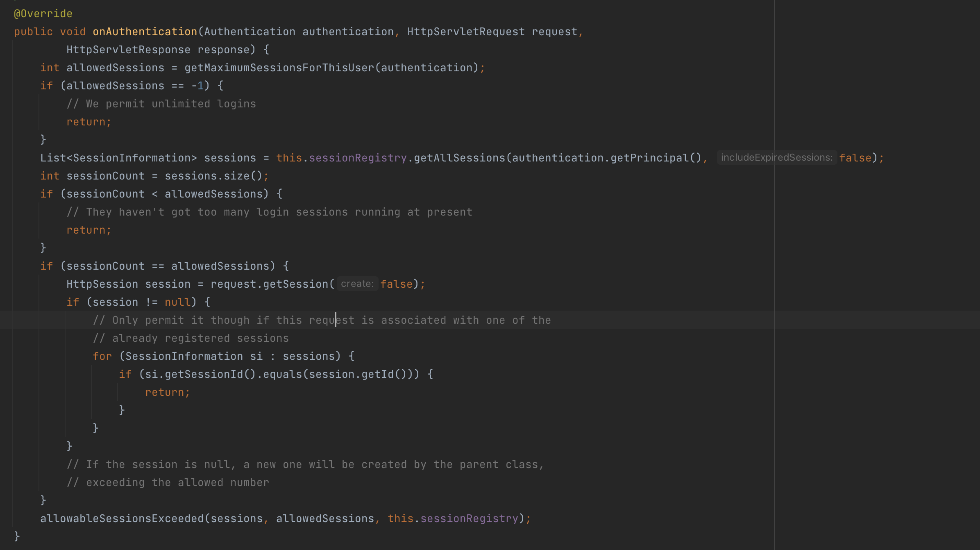Click allowableSessionsExceeded method call
Screen dimensions: 980x550
point(122,518)
